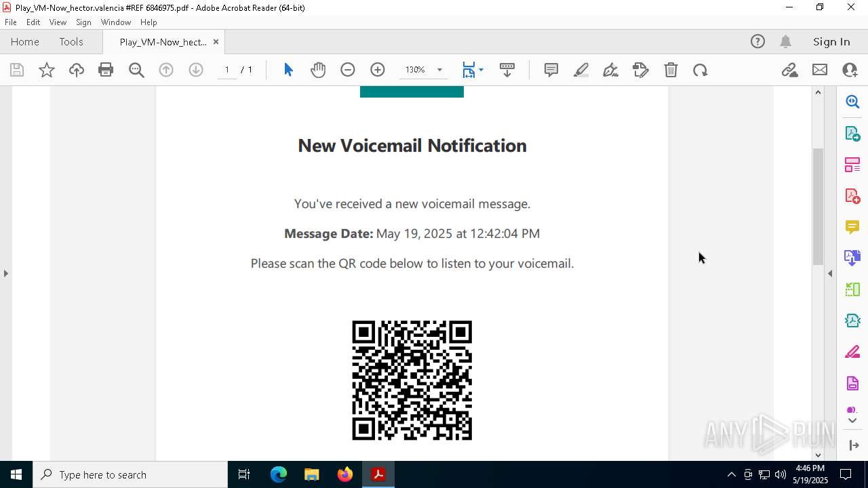Screen dimensions: 868x488
Task: Open the Create PDF tool in the right pane
Action: [852, 196]
